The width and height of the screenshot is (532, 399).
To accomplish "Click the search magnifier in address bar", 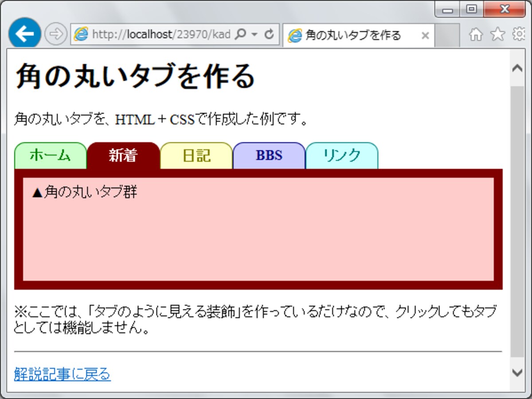I will 240,35.
